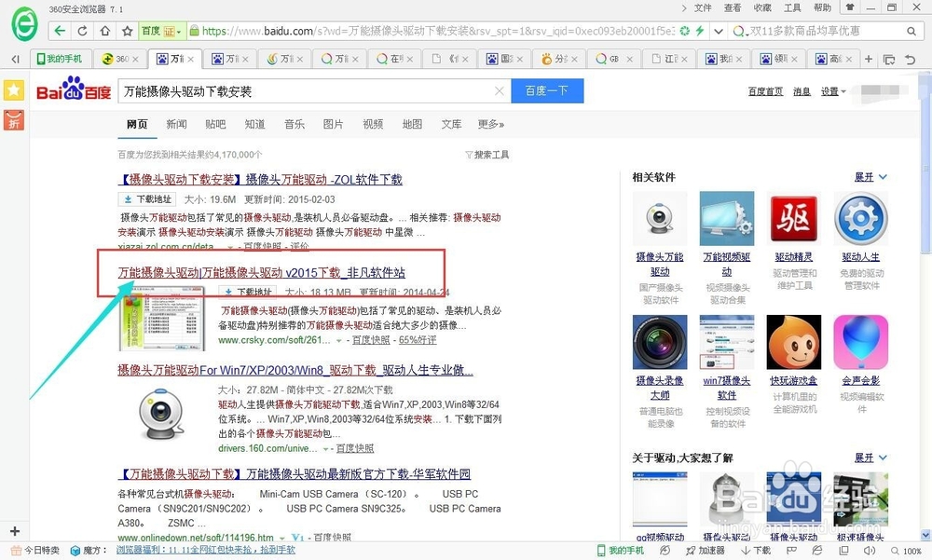Click 我的手机 in the status bar
The image size is (932, 560).
(x=621, y=551)
